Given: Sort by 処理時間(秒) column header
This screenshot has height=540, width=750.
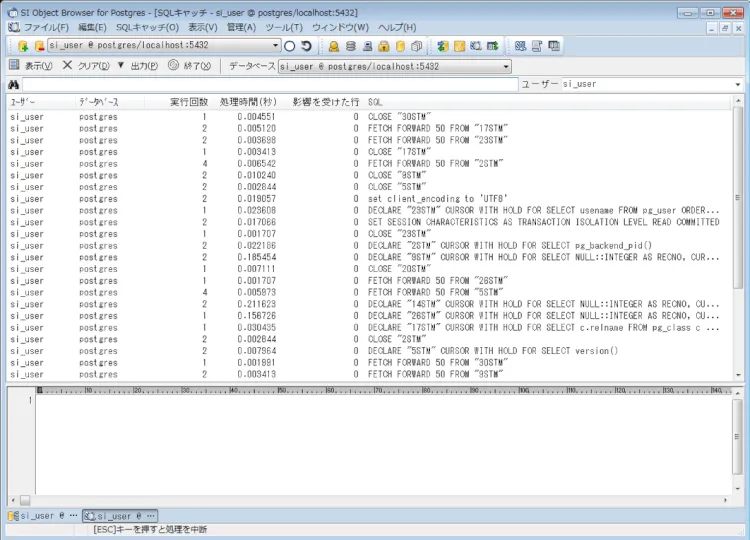Looking at the screenshot, I should [x=248, y=102].
